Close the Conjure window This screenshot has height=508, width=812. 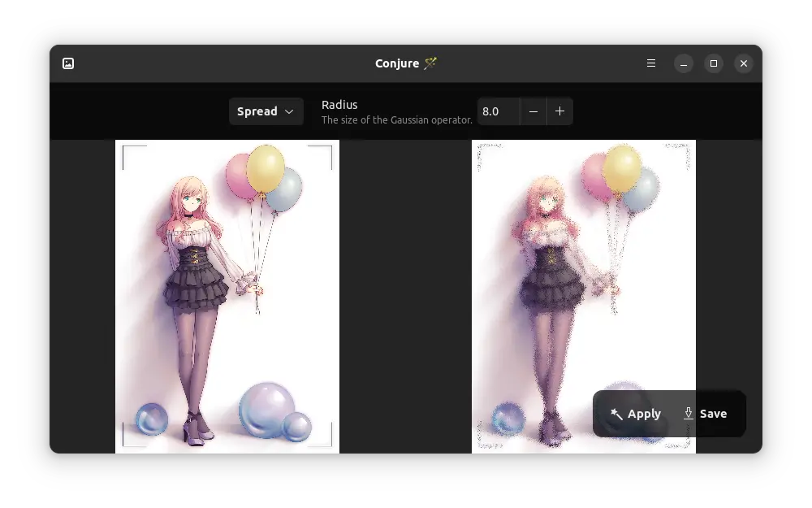click(743, 63)
